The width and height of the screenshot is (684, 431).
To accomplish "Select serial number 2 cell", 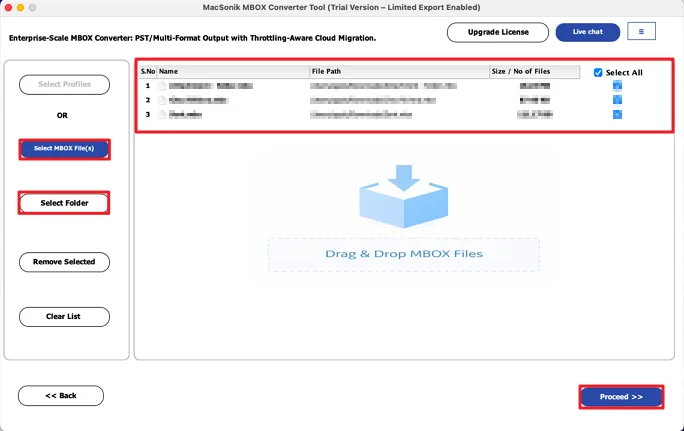I will pos(148,100).
